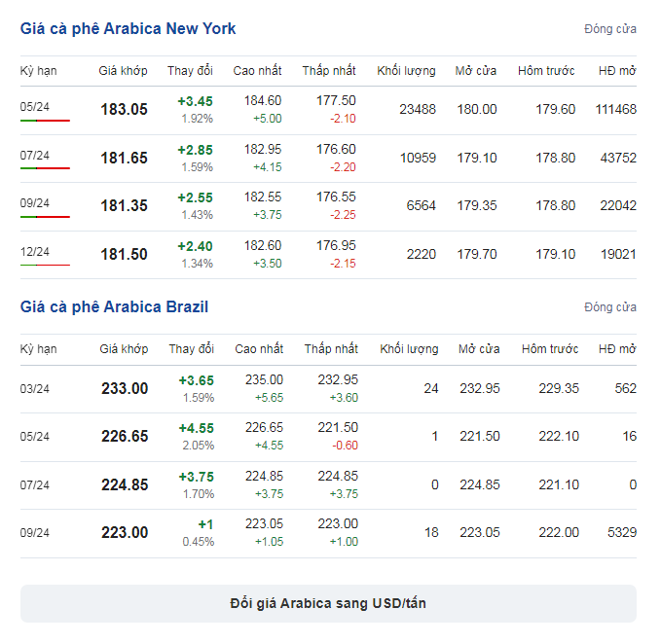Click the 09/24 New York contract term

(x=35, y=203)
